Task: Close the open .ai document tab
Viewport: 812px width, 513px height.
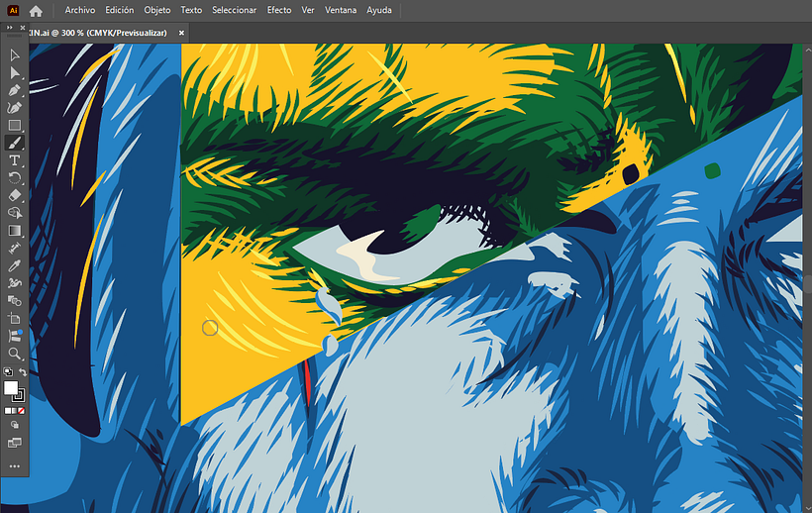Action: [x=181, y=33]
